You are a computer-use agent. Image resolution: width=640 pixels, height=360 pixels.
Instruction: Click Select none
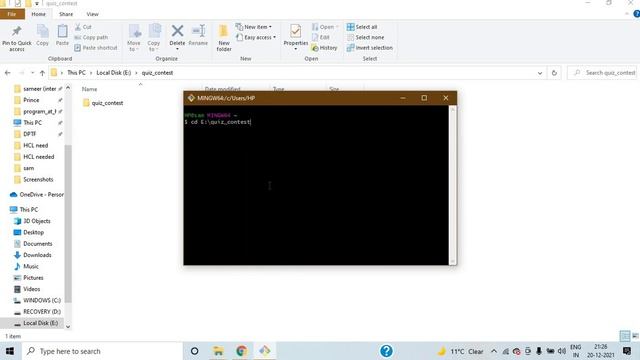(x=365, y=37)
